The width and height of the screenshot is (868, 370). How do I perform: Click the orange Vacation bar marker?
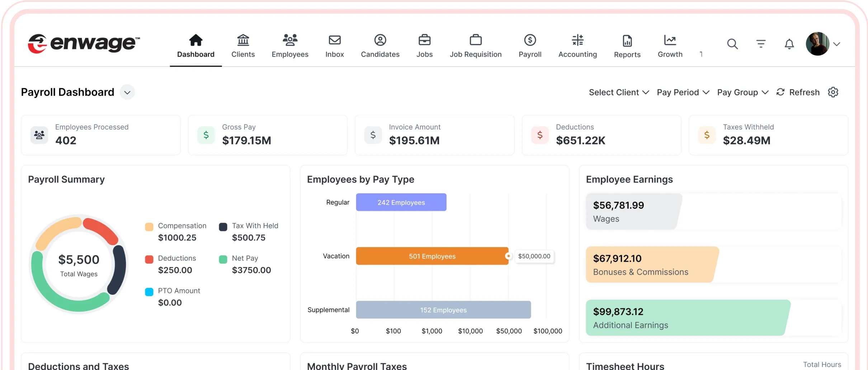pos(508,256)
